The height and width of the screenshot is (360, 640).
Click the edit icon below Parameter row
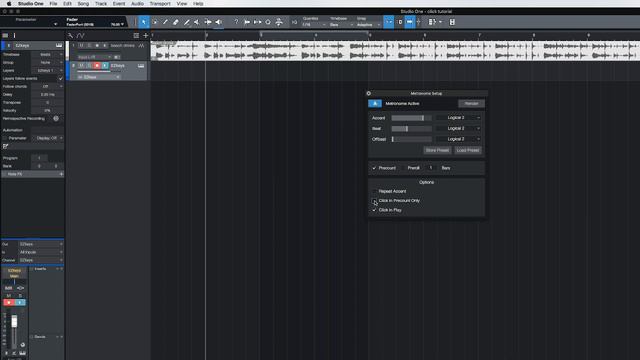pyautogui.click(x=5, y=146)
